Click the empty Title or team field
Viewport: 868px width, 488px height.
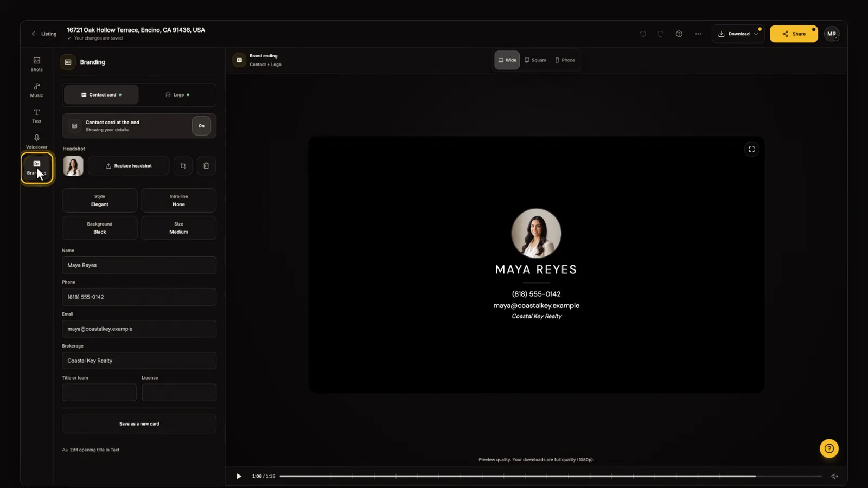tap(99, 393)
